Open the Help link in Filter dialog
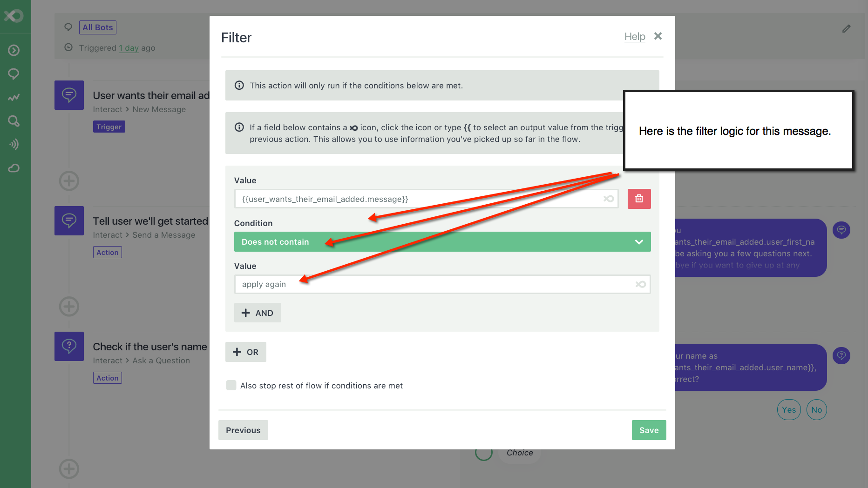Screen dimensions: 868x488 [634, 37]
